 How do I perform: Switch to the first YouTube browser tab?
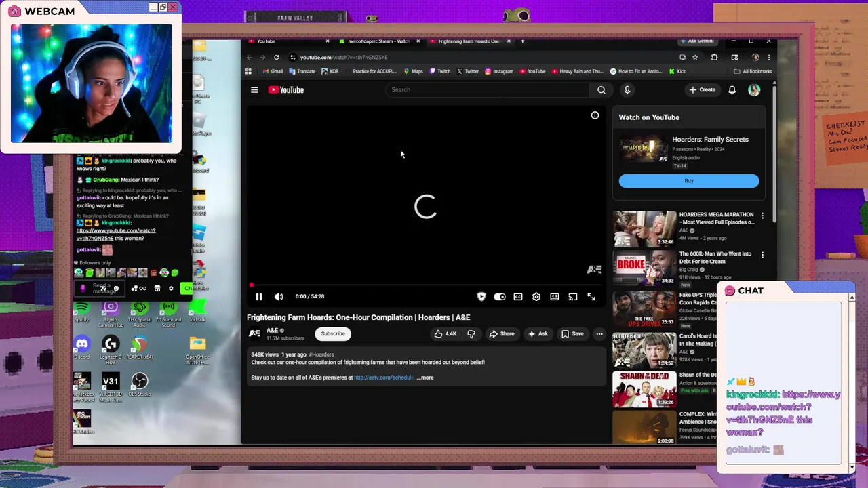(x=288, y=41)
